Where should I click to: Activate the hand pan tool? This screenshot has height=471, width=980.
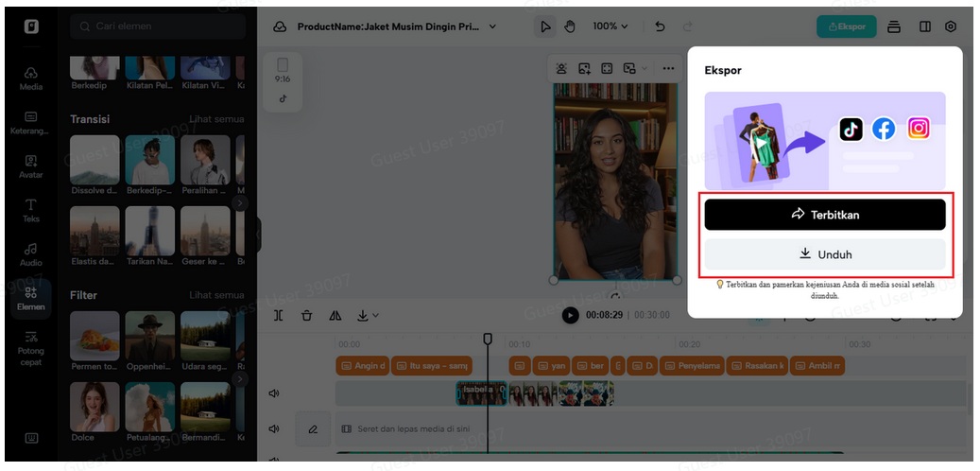click(x=570, y=26)
